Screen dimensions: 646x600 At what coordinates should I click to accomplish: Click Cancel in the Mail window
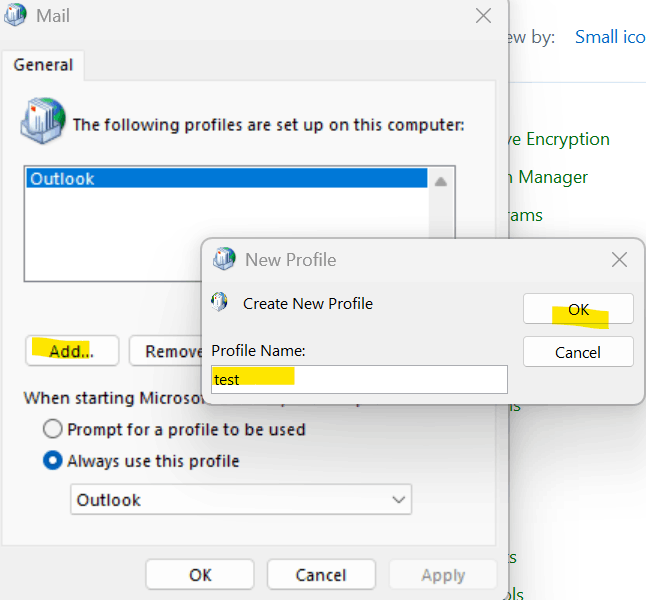[321, 574]
